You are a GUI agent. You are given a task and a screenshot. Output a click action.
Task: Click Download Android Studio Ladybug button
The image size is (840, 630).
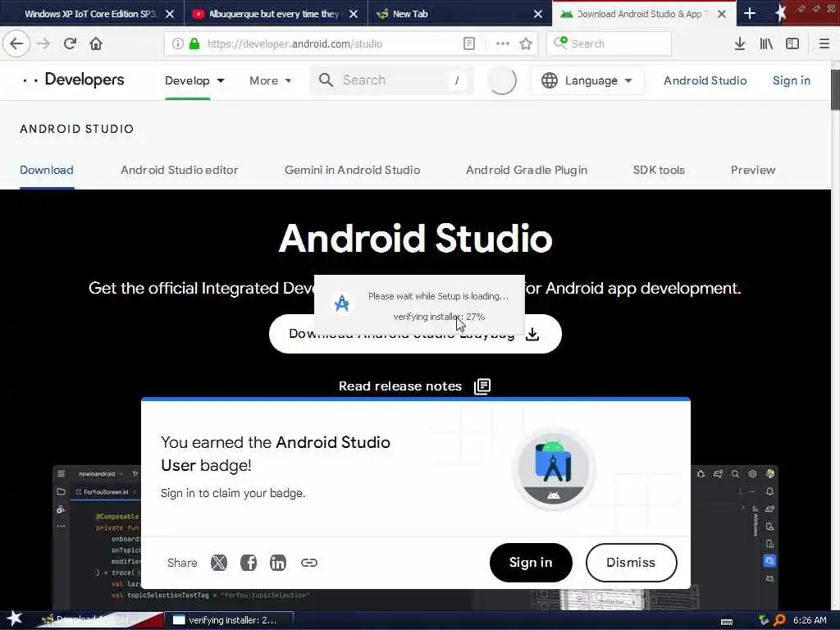pos(415,335)
